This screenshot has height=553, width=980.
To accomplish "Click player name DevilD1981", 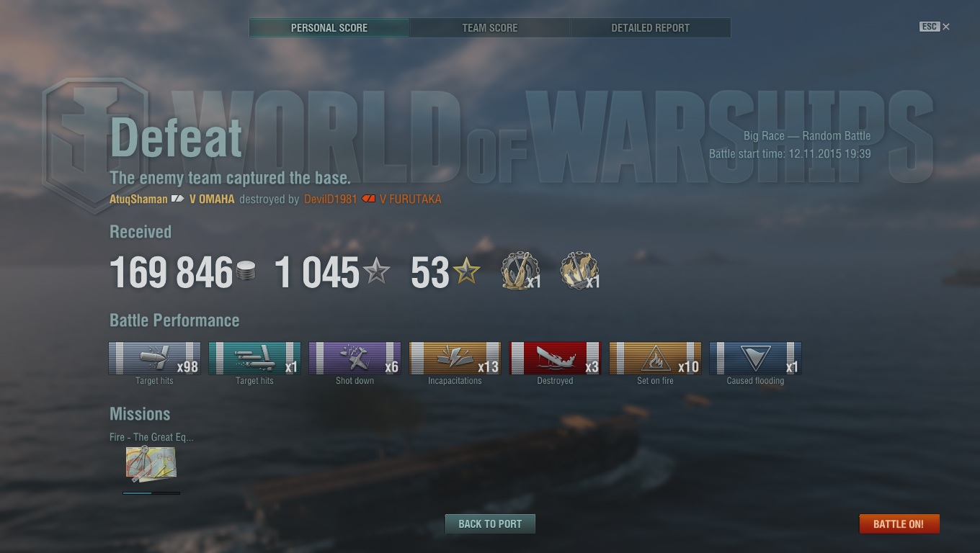I will pos(331,199).
